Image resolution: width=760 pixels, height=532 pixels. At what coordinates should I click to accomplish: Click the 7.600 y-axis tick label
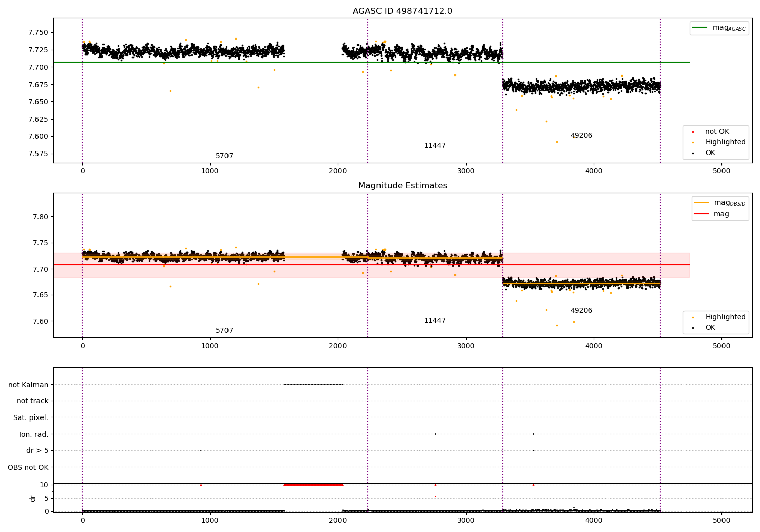(x=38, y=136)
